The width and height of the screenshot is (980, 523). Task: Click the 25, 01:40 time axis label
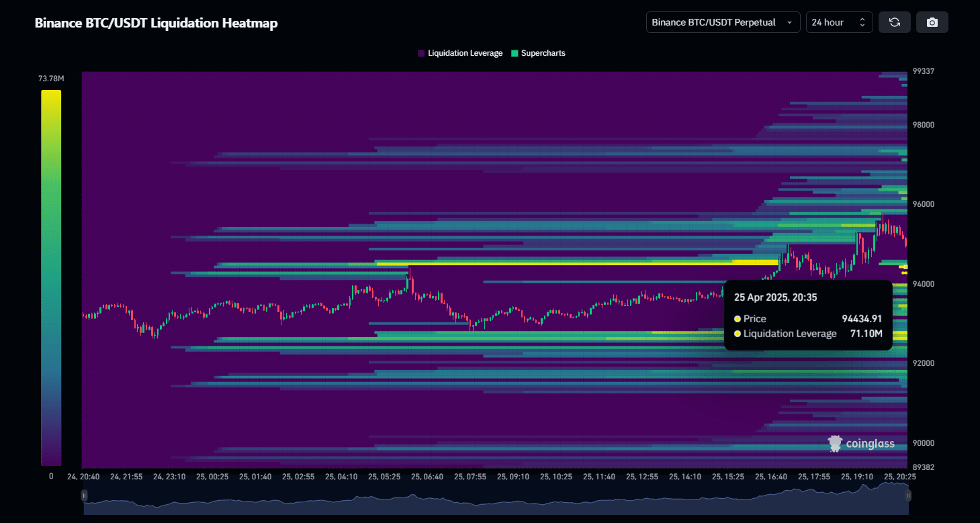[255, 477]
